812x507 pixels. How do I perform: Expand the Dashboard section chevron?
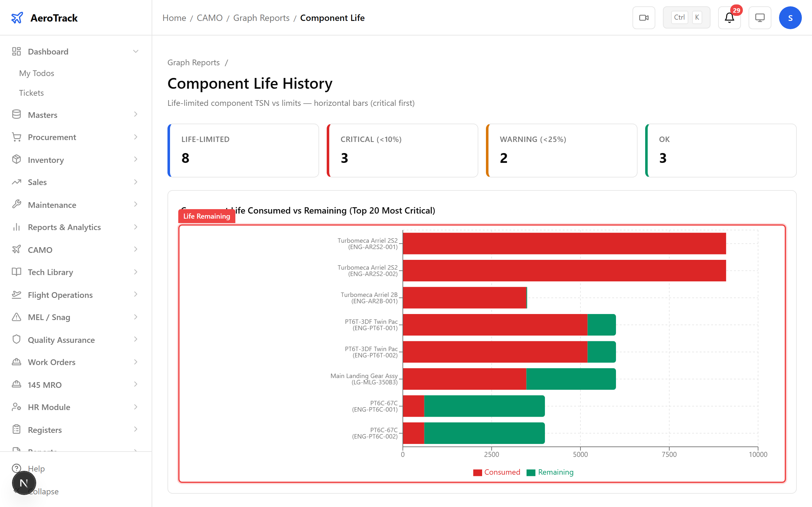135,51
